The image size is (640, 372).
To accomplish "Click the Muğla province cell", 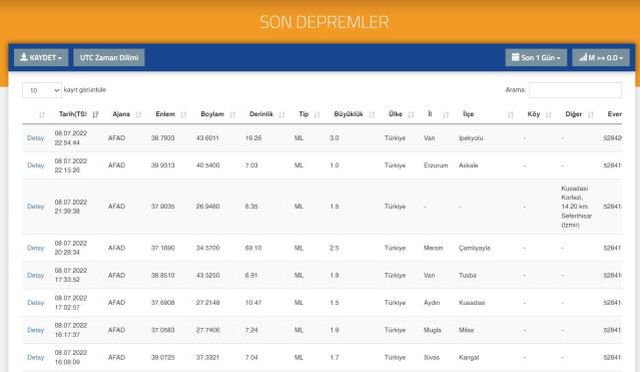I will [432, 330].
